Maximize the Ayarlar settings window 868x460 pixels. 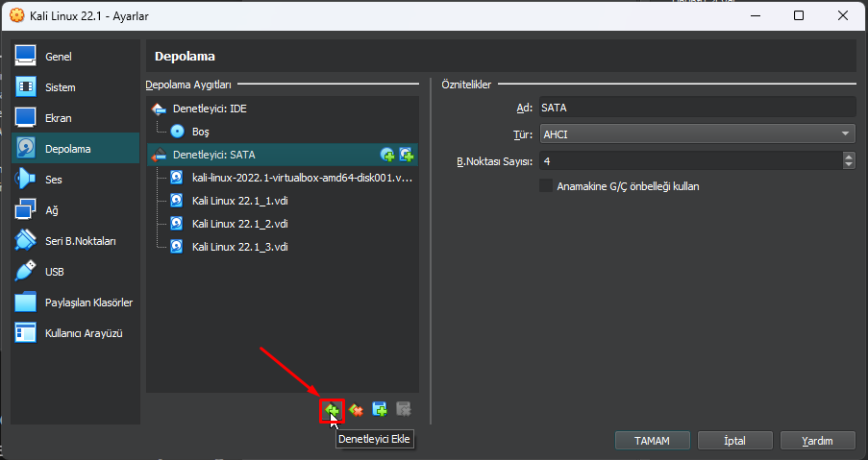[798, 15]
